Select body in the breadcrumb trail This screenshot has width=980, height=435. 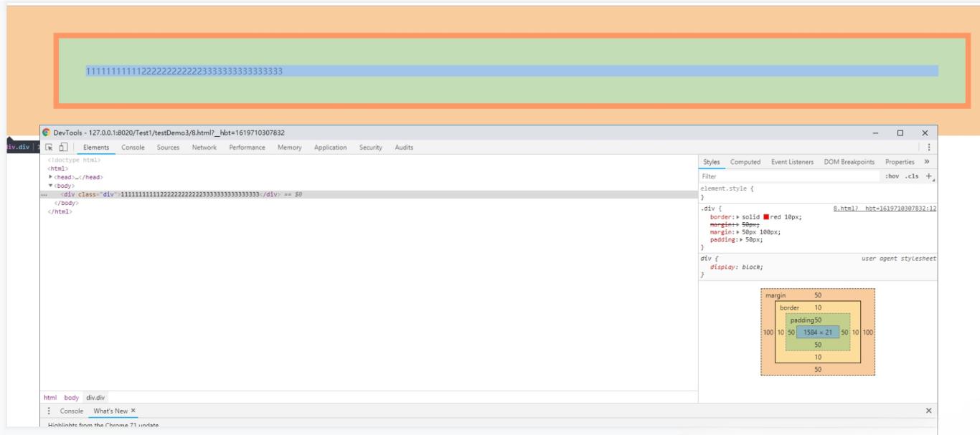72,397
